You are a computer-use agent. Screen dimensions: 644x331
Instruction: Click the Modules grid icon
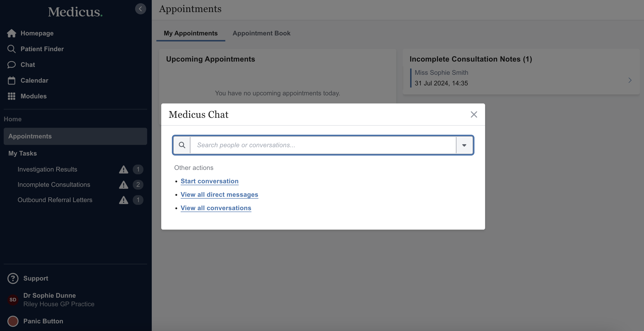[12, 96]
